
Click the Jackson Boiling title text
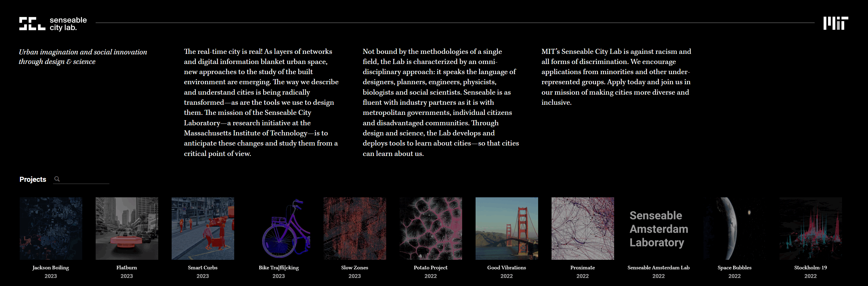(x=51, y=268)
